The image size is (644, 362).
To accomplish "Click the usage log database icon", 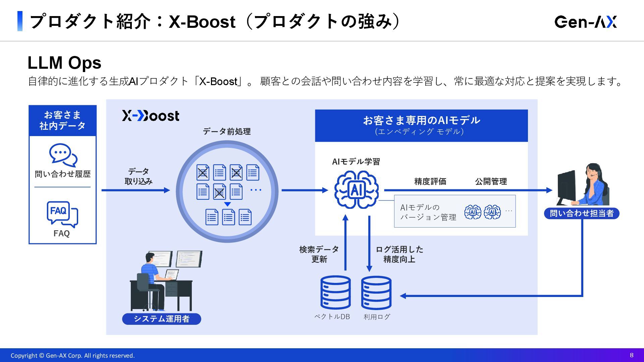I will [x=376, y=293].
